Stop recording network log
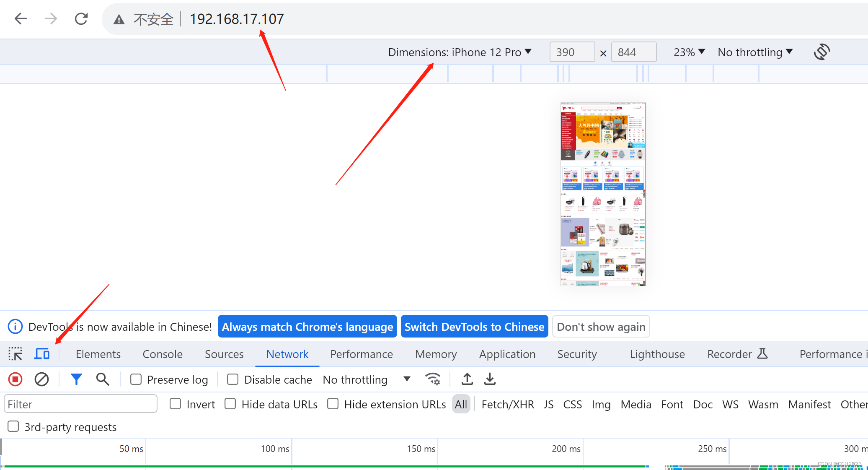This screenshot has height=470, width=868. click(15, 379)
